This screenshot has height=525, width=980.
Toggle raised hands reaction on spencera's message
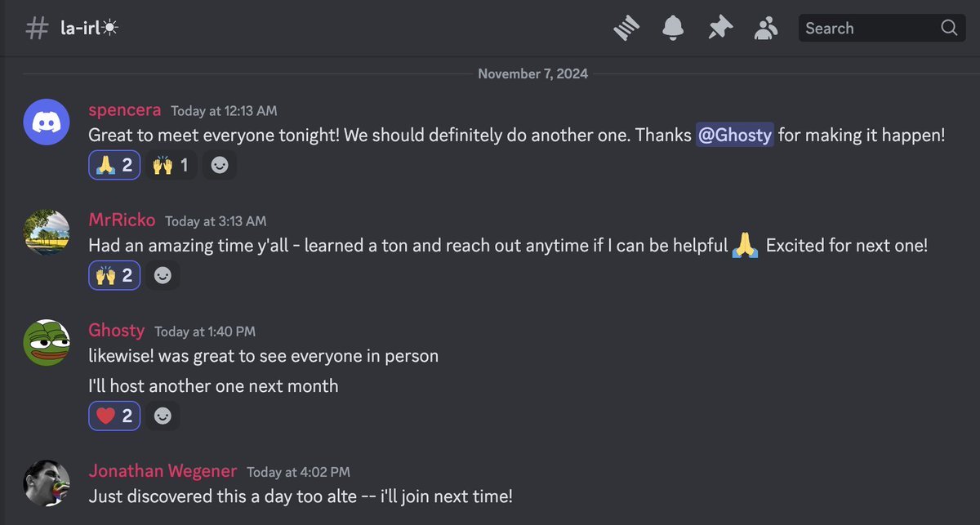coord(171,166)
